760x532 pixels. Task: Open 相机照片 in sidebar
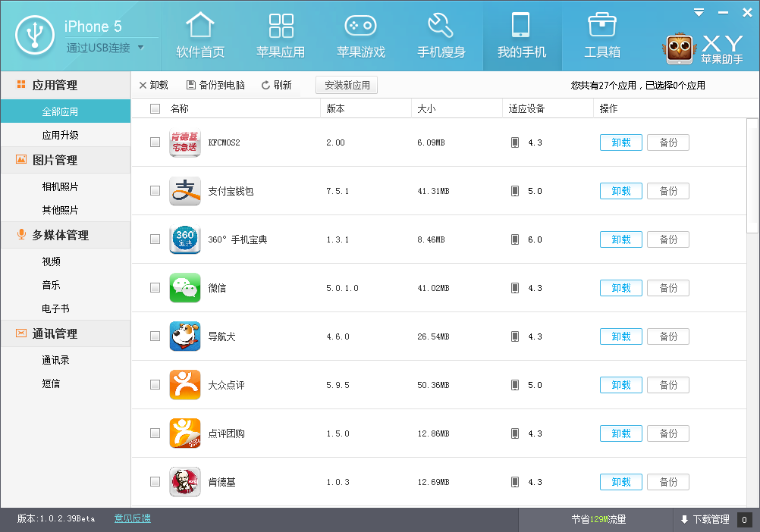pyautogui.click(x=65, y=186)
